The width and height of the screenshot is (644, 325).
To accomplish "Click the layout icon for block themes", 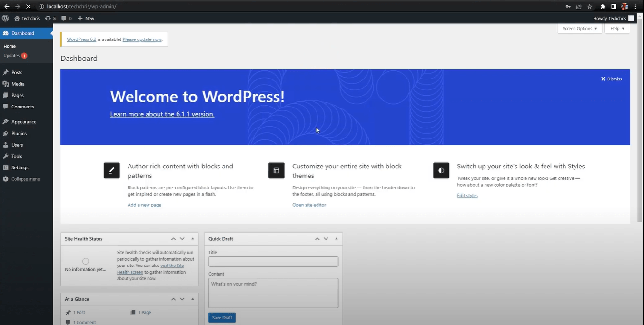I will click(x=277, y=170).
